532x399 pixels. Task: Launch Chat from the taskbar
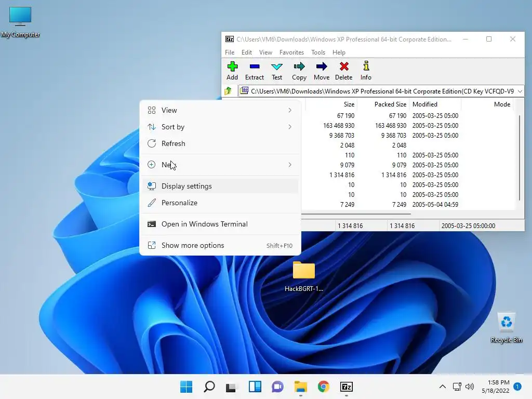pyautogui.click(x=277, y=387)
